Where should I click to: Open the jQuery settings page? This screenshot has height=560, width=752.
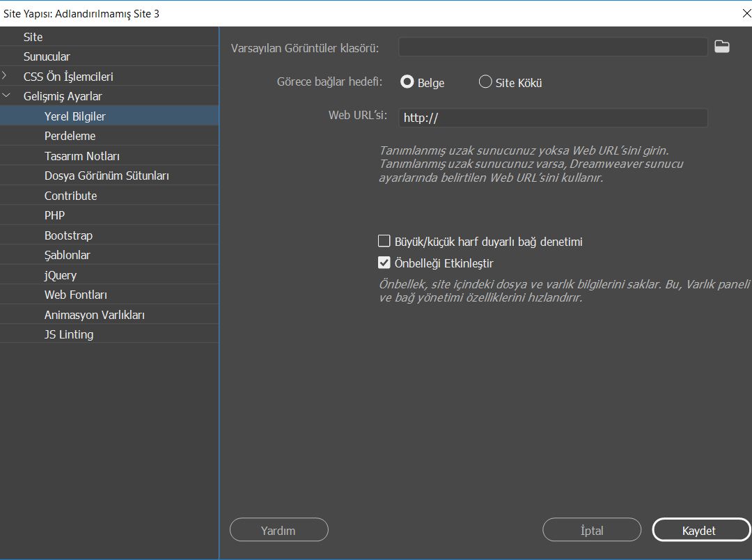(x=61, y=275)
